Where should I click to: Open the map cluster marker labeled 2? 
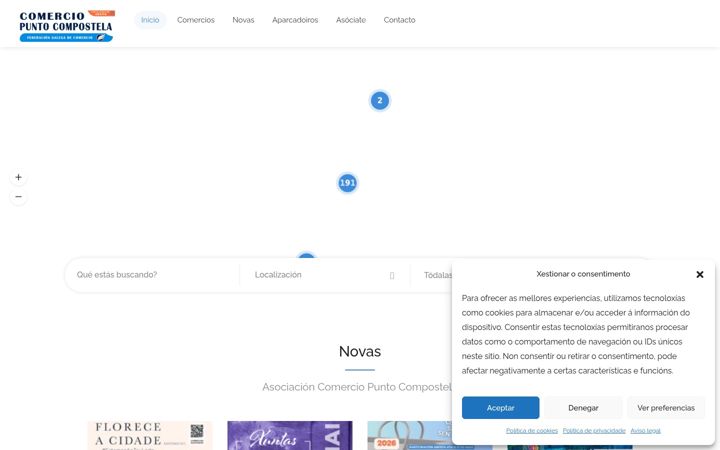[380, 101]
